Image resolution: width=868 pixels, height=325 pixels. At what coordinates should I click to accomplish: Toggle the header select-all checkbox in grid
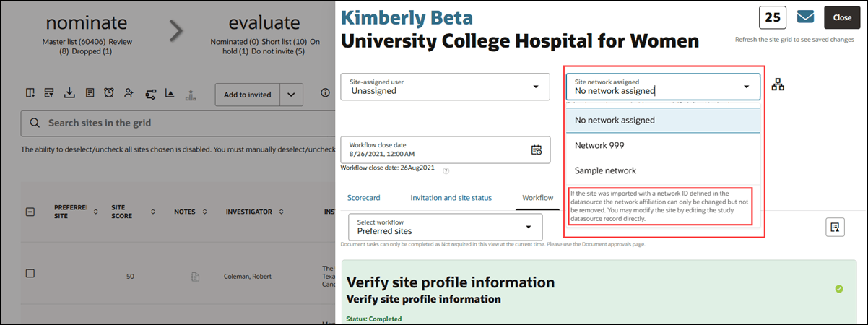click(30, 212)
